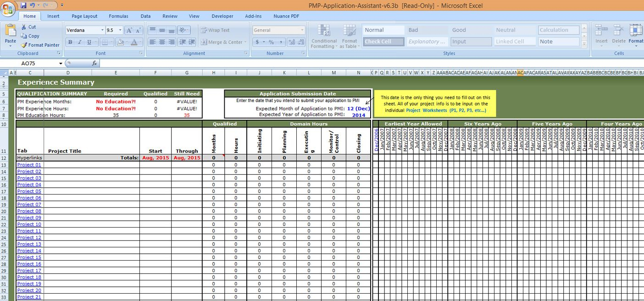
Task: Click the Insert Function fx icon
Action: coord(94,63)
